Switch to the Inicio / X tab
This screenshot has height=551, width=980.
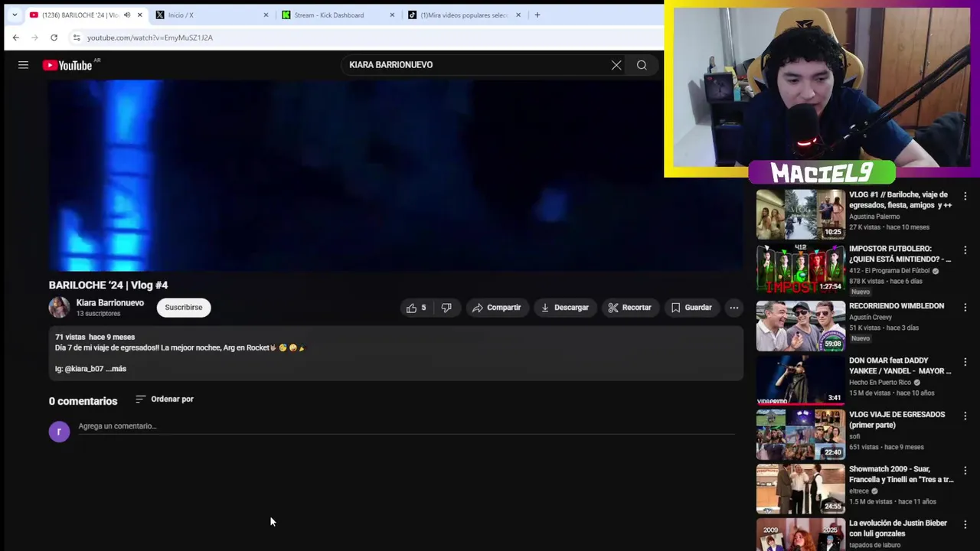212,15
